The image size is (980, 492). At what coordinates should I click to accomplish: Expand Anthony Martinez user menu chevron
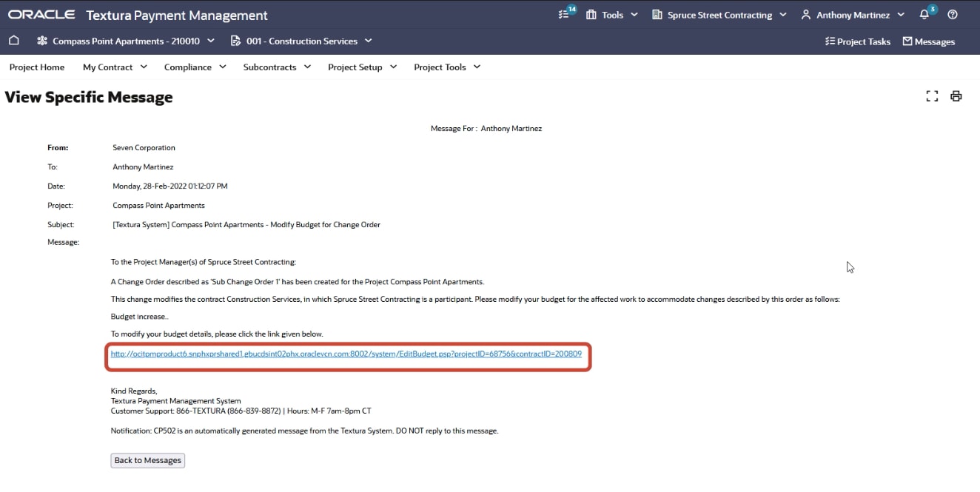coord(901,15)
